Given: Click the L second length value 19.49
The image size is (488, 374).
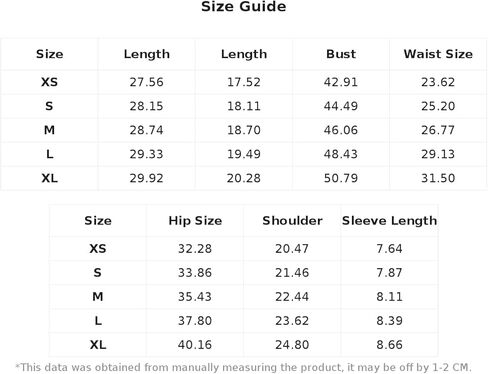Looking at the screenshot, I should tap(244, 154).
